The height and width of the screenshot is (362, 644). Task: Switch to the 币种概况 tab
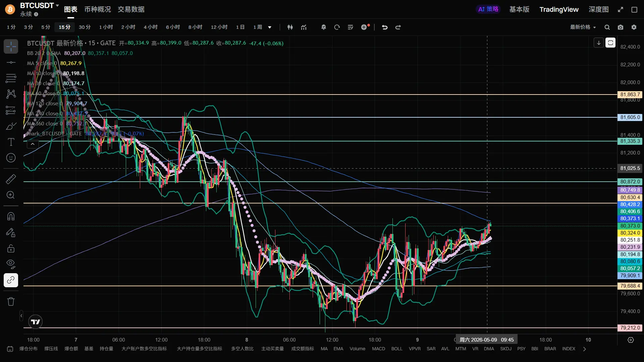[x=98, y=9]
